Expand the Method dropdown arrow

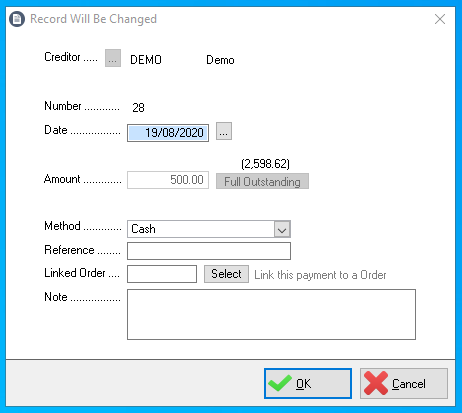282,229
